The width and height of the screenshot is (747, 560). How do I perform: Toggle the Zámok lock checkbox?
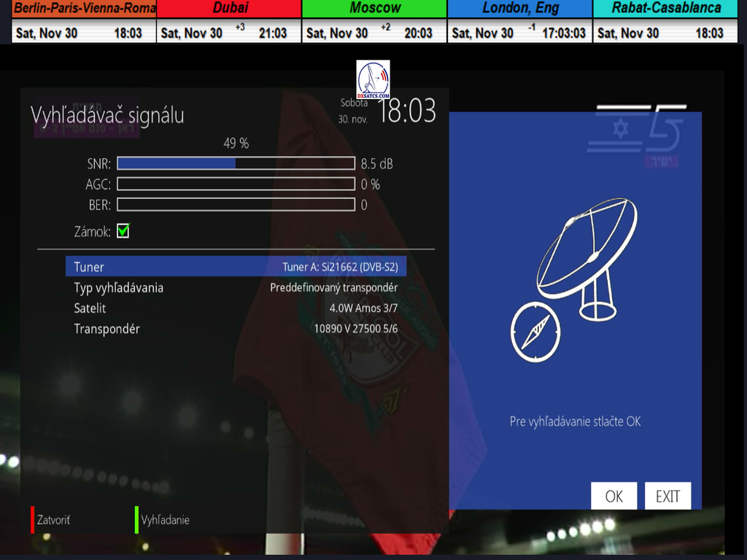(x=123, y=231)
